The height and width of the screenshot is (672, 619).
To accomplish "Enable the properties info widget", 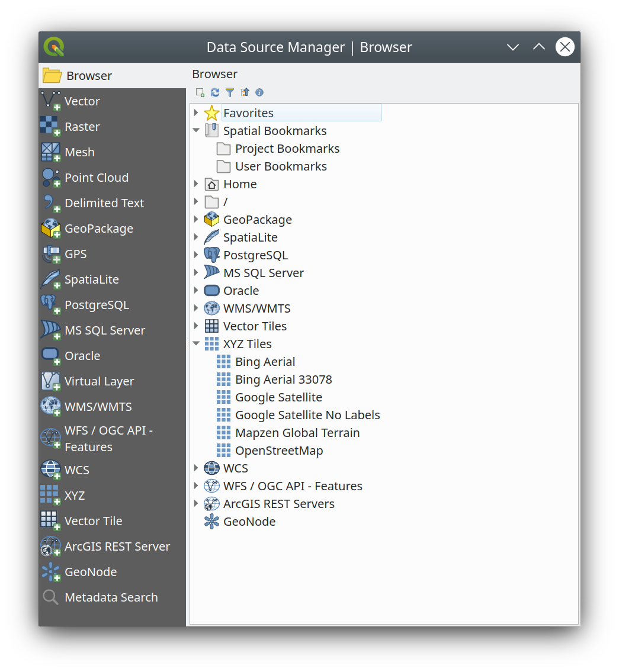I will click(259, 92).
